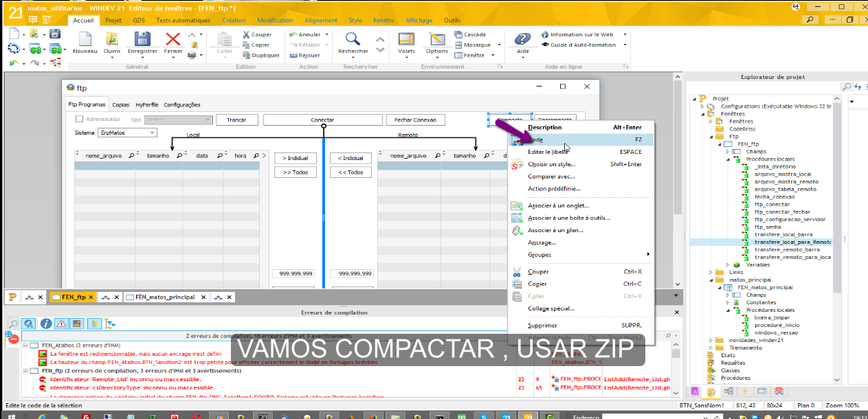The width and height of the screenshot is (868, 419).
Task: Close the FEN_ftp document tab
Action: pyautogui.click(x=92, y=297)
